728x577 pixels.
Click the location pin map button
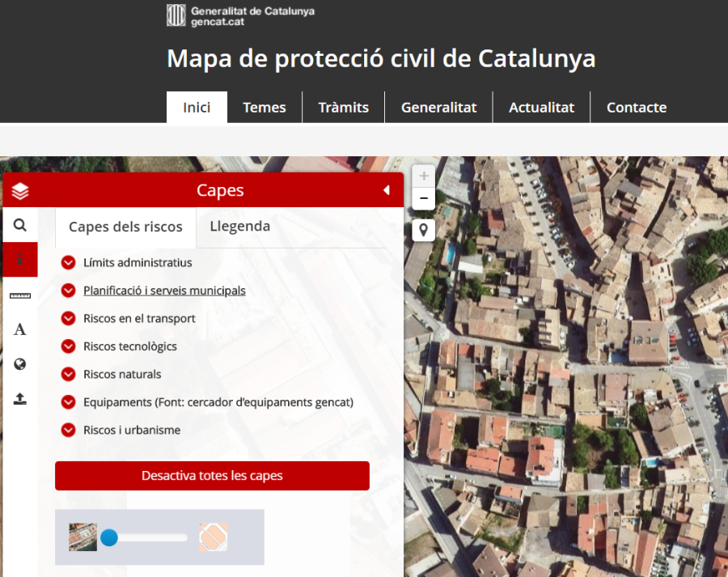pyautogui.click(x=423, y=231)
